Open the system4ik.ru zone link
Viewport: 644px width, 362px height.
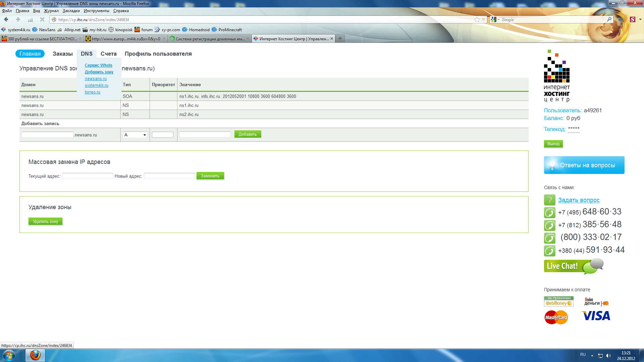pyautogui.click(x=97, y=85)
